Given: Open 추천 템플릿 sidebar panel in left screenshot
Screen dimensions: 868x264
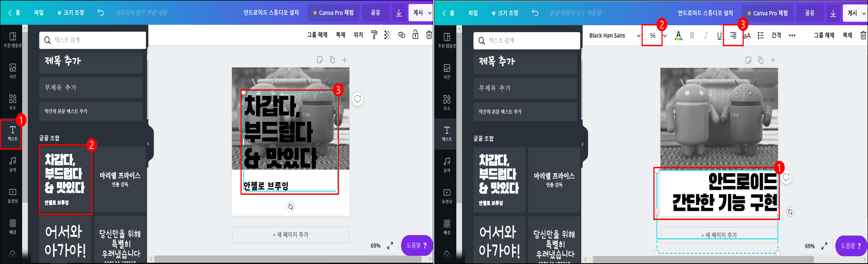Looking at the screenshot, I should [13, 40].
